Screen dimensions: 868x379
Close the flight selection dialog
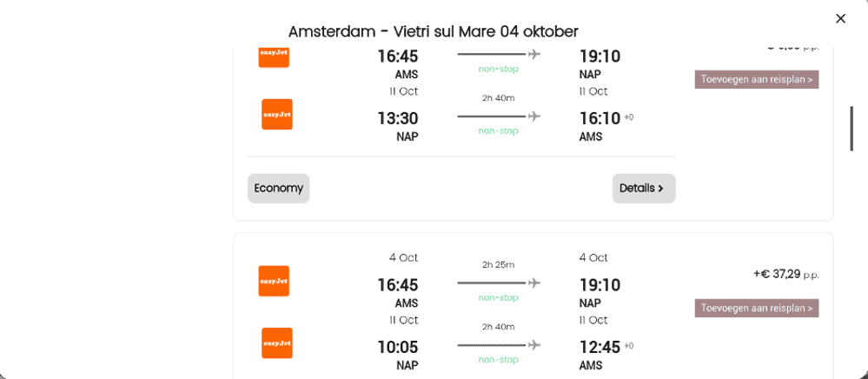point(840,18)
